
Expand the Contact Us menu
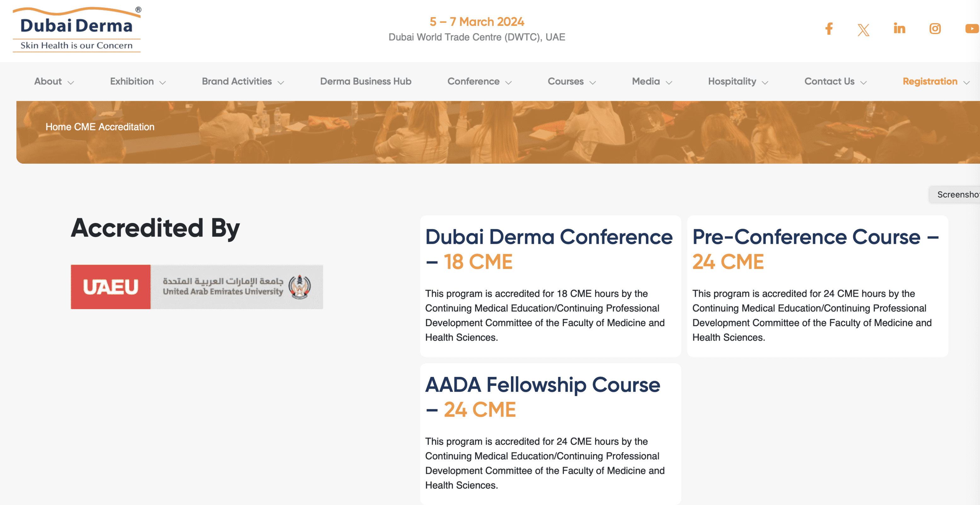point(835,81)
